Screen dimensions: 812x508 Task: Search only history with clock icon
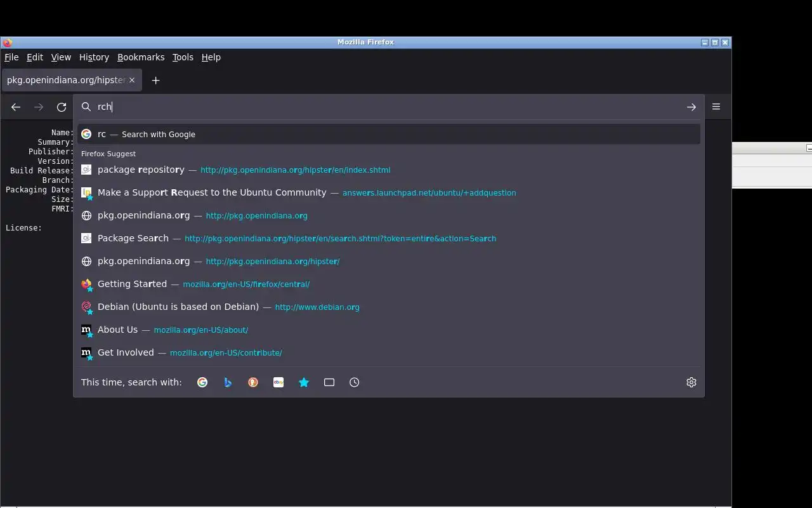[x=355, y=382]
